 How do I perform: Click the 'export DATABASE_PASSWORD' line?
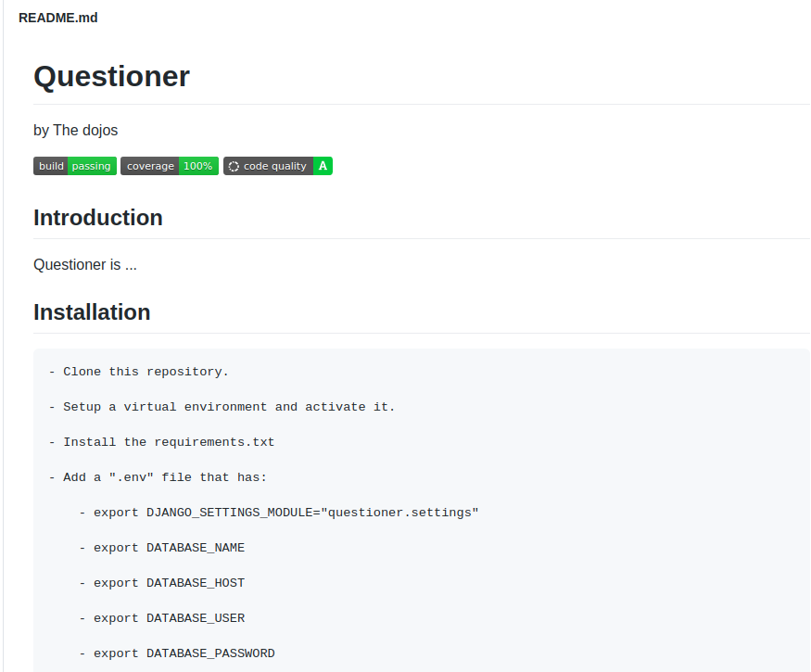coord(177,653)
